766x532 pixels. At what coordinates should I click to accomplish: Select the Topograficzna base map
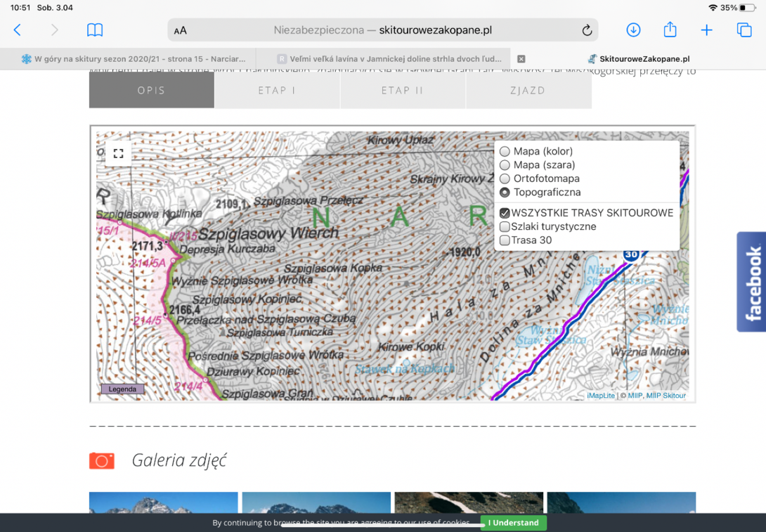[505, 193]
